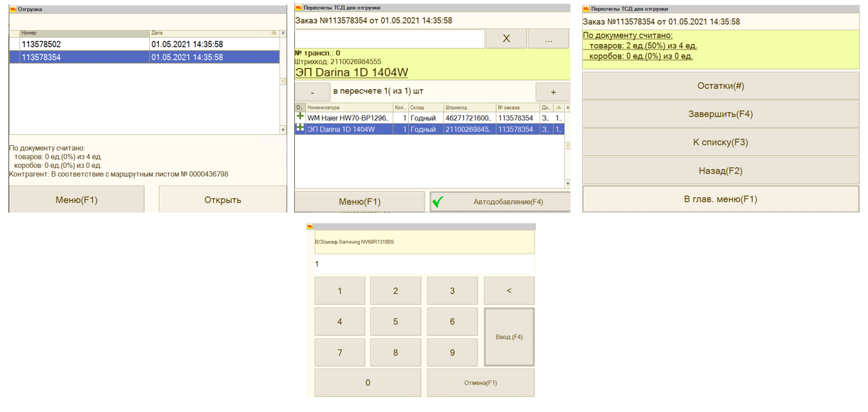868x412 pixels.
Task: Click the backspace (<) keypad button
Action: 509,291
